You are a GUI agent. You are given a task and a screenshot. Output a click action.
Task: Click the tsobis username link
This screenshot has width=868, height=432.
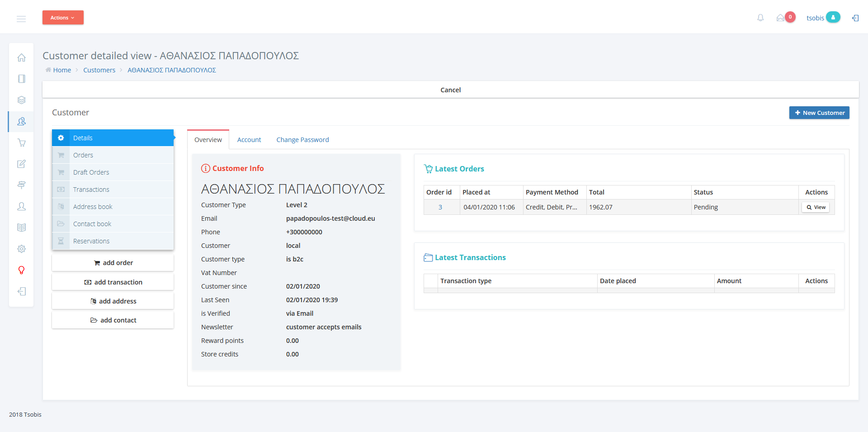[815, 18]
